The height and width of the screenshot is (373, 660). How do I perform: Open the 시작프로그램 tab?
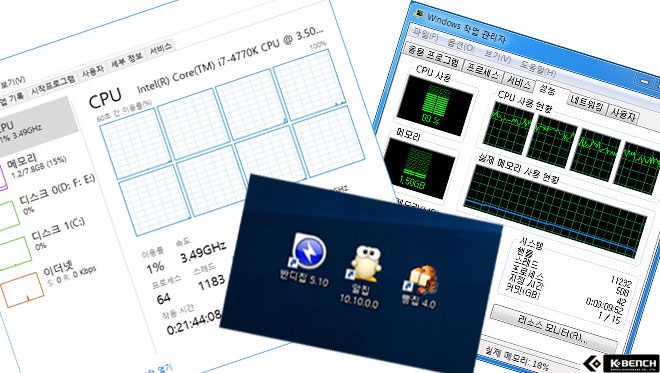[53, 84]
